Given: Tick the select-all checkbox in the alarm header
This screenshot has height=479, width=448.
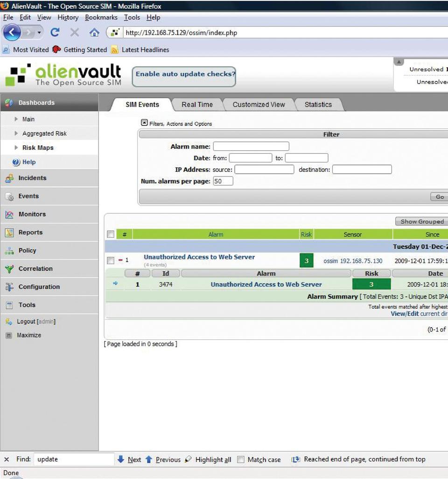Looking at the screenshot, I should pyautogui.click(x=111, y=234).
